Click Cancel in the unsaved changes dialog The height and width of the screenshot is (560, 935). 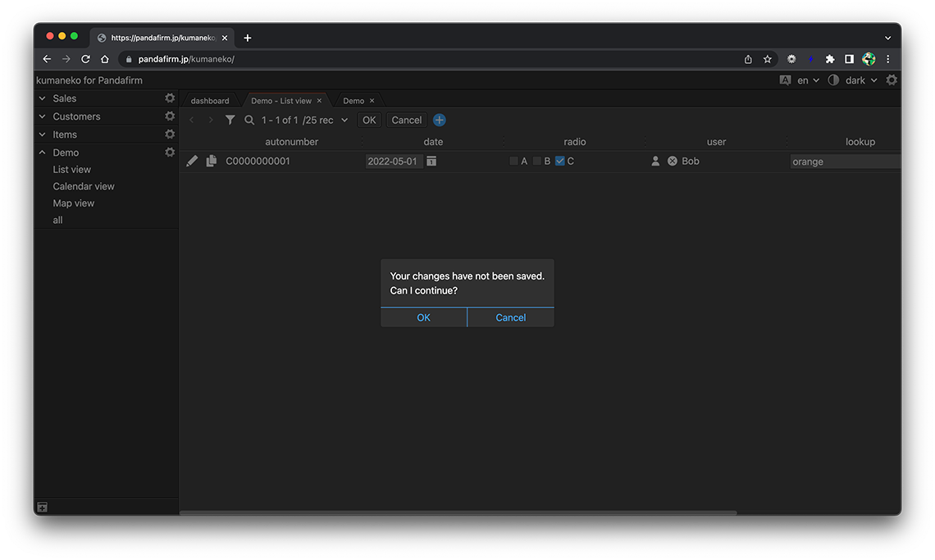pos(510,317)
